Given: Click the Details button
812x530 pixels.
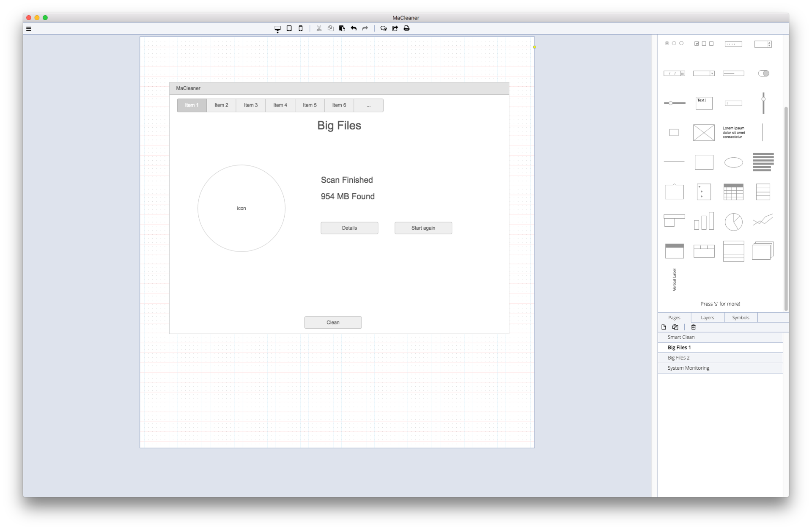Looking at the screenshot, I should point(350,228).
